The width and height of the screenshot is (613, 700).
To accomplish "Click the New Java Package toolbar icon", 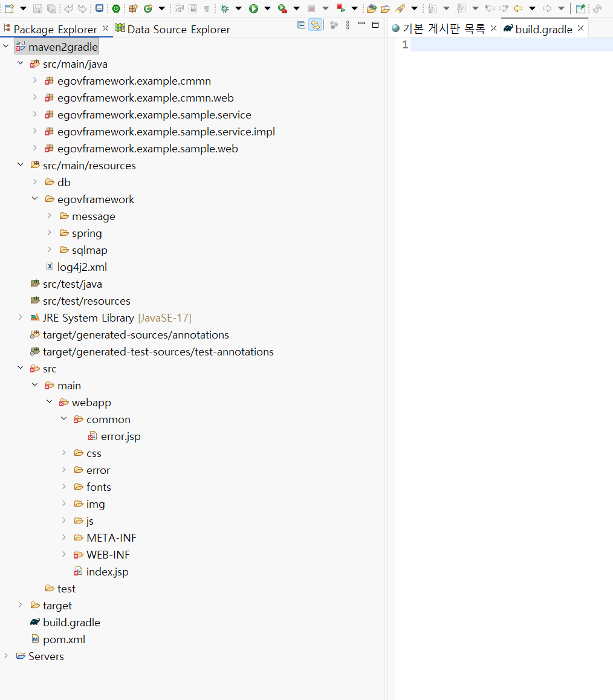I will pyautogui.click(x=133, y=8).
